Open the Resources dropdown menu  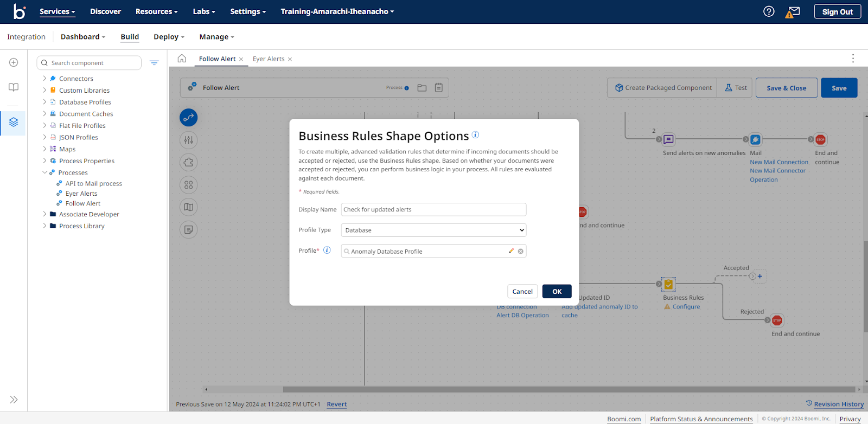coord(157,11)
